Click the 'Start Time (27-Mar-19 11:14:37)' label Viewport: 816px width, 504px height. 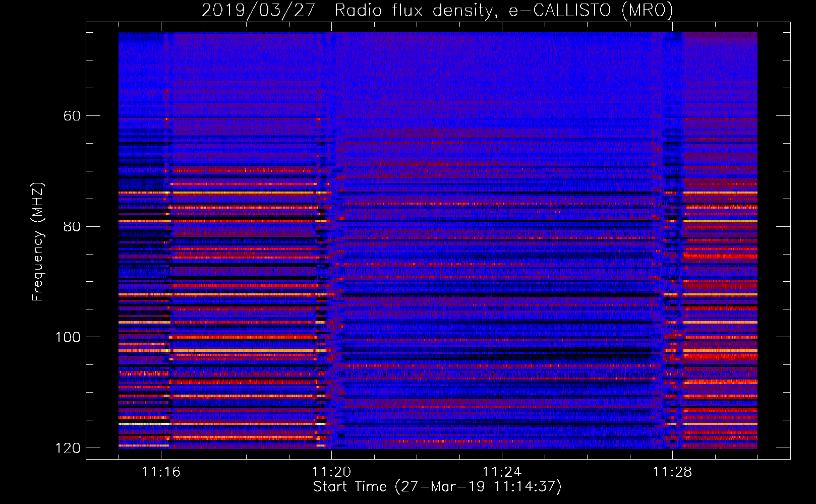click(437, 487)
